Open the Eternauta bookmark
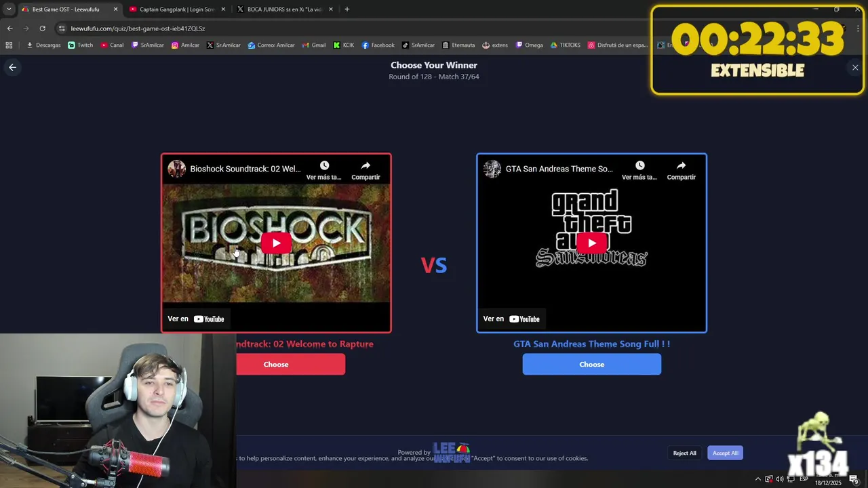Viewport: 868px width, 488px height. click(x=458, y=45)
